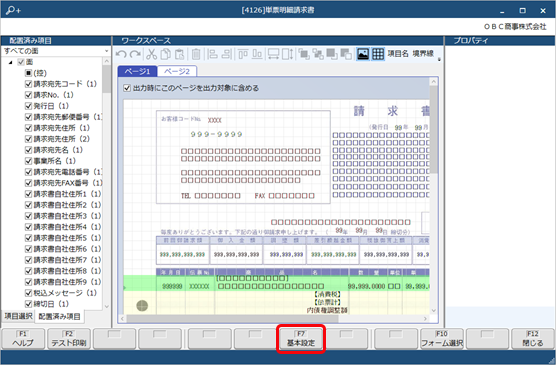Click the F12 閉じる button

pos(533,339)
